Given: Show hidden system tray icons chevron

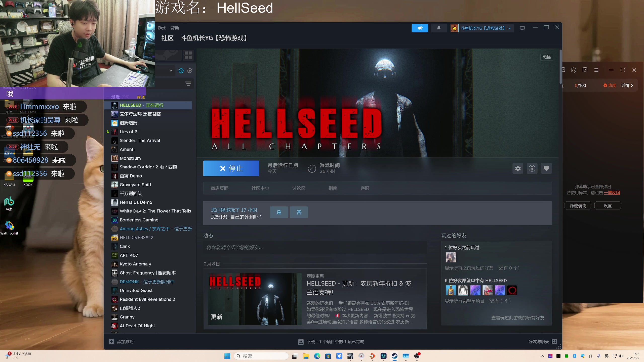Looking at the screenshot, I should [x=542, y=356].
